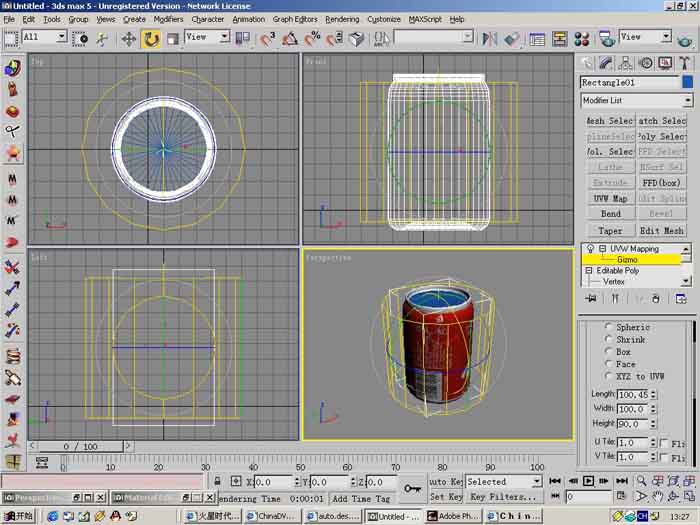The height and width of the screenshot is (525, 700).
Task: Open the Rendering menu
Action: pyautogui.click(x=342, y=19)
